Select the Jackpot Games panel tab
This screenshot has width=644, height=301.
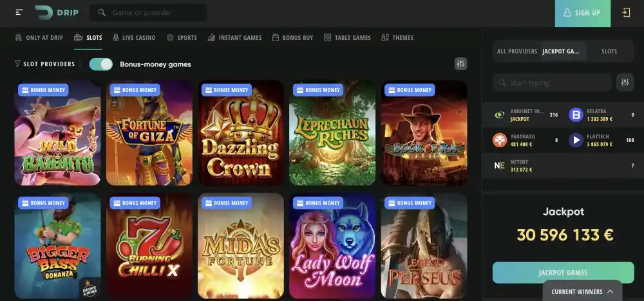pyautogui.click(x=563, y=51)
